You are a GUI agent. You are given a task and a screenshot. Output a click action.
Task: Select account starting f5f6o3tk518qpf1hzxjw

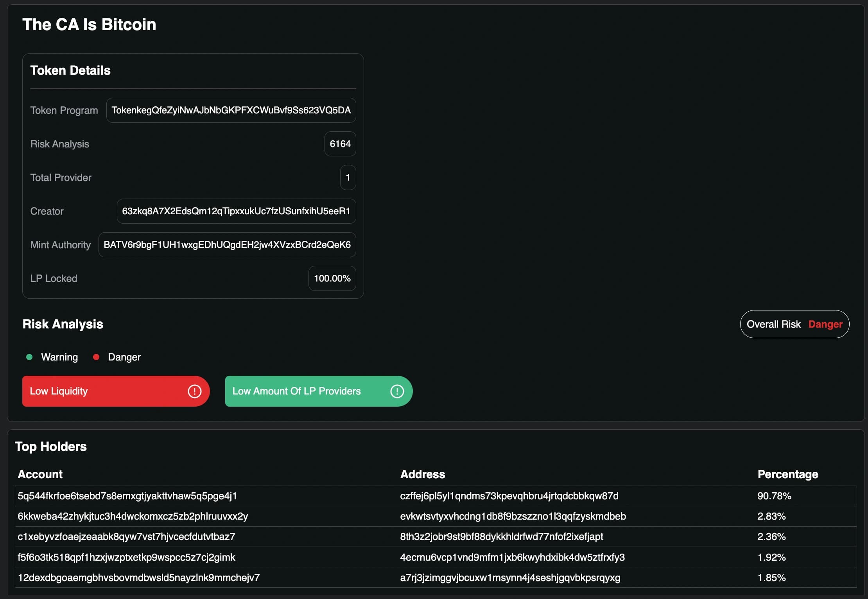click(127, 557)
